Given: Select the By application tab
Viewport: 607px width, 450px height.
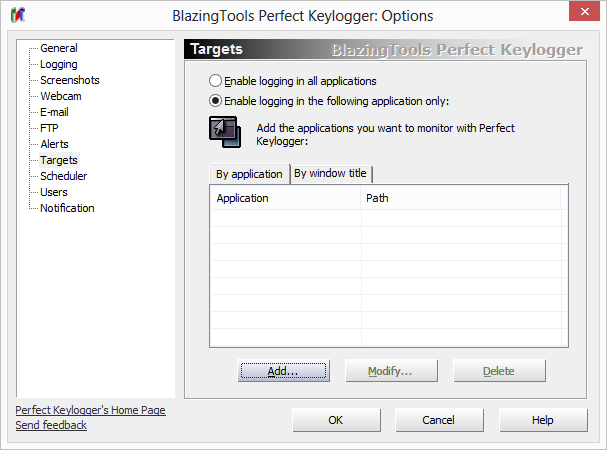Looking at the screenshot, I should tap(249, 174).
